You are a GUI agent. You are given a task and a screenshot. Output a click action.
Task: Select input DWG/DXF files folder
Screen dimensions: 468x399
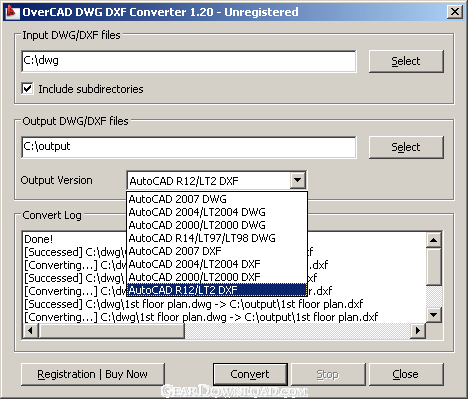[x=406, y=61]
